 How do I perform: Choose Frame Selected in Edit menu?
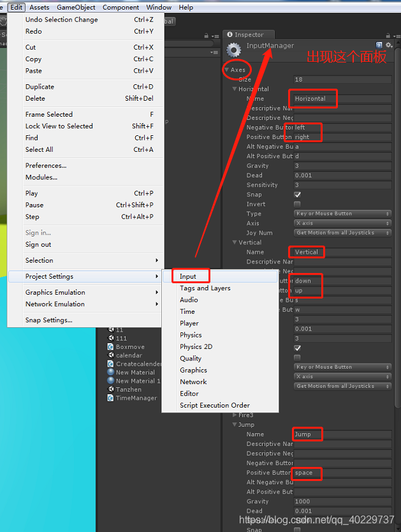(85, 114)
